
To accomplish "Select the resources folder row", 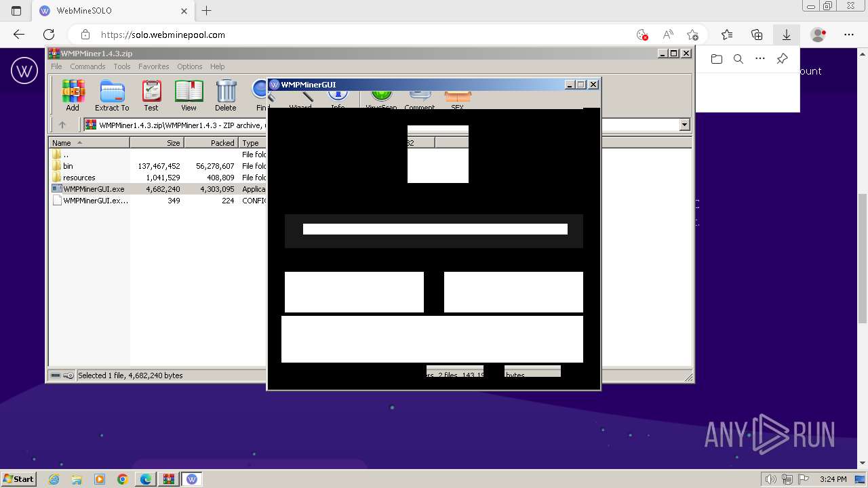I will click(157, 177).
